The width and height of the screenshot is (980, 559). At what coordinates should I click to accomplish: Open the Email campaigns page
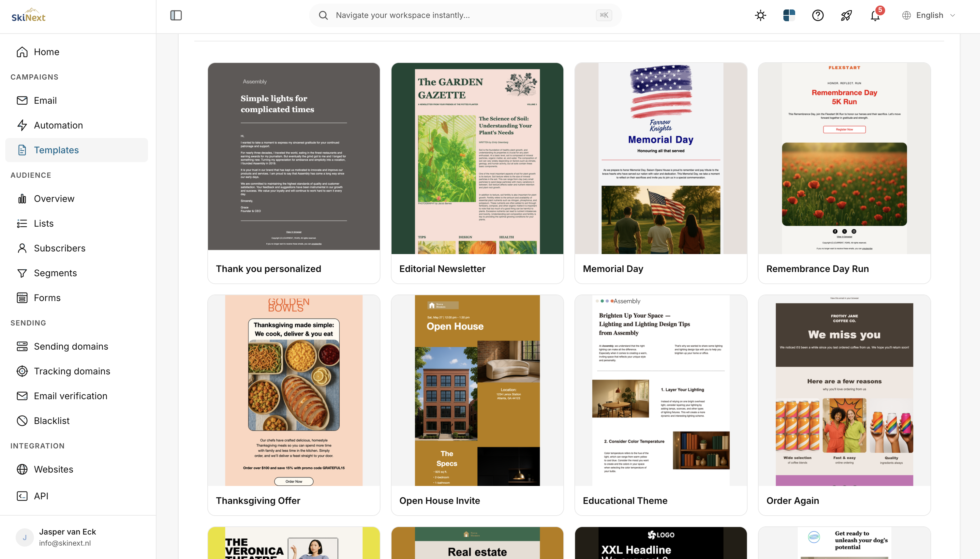click(x=77, y=100)
